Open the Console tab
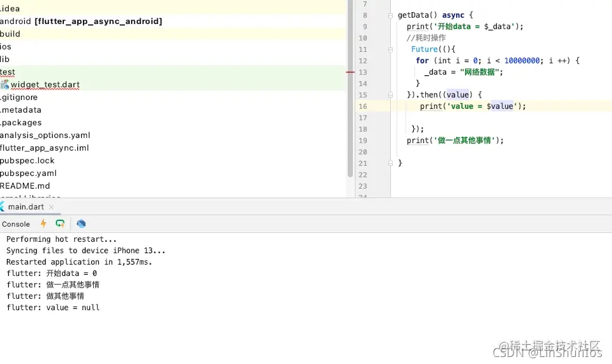The width and height of the screenshot is (612, 364). click(x=16, y=224)
